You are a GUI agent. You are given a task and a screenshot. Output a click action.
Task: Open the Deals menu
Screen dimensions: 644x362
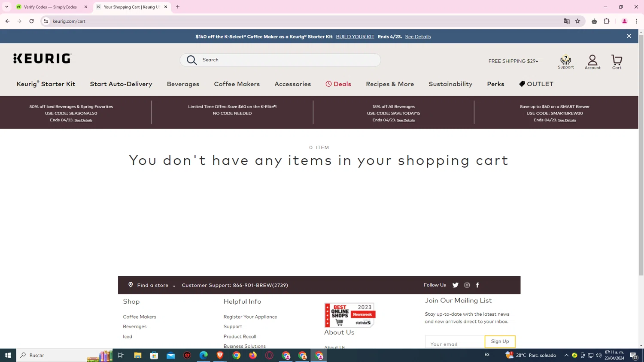click(x=338, y=84)
